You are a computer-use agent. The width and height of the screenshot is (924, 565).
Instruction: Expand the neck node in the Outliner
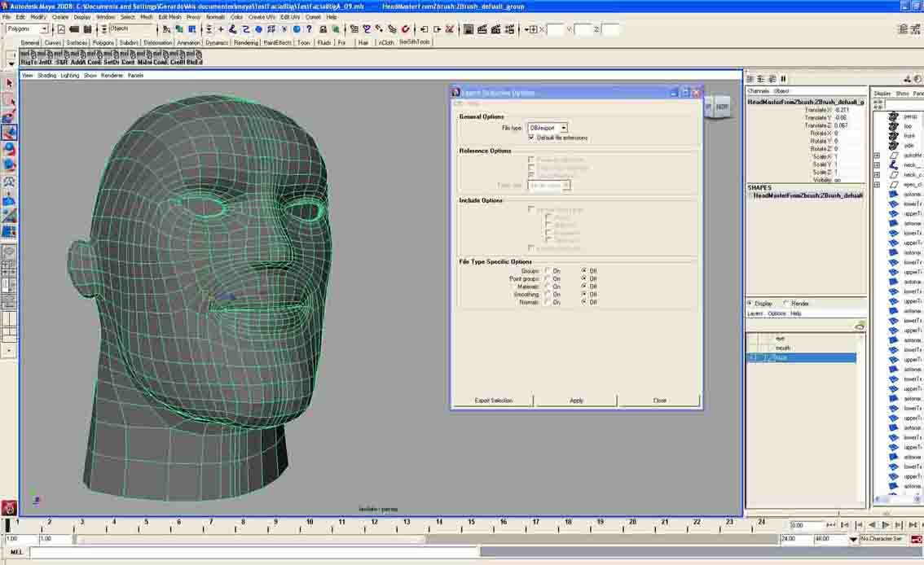coord(877,165)
